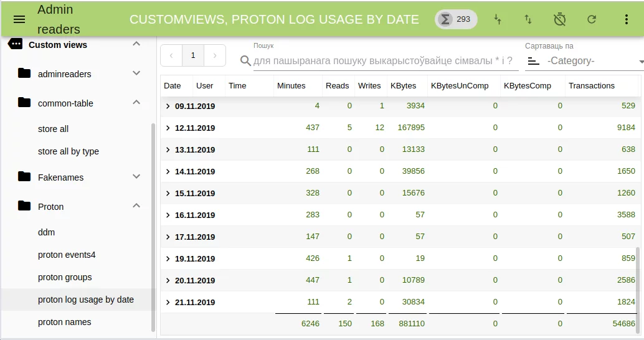644x340 pixels.
Task: Click the sort lines icon beside -Category-
Action: pos(533,61)
